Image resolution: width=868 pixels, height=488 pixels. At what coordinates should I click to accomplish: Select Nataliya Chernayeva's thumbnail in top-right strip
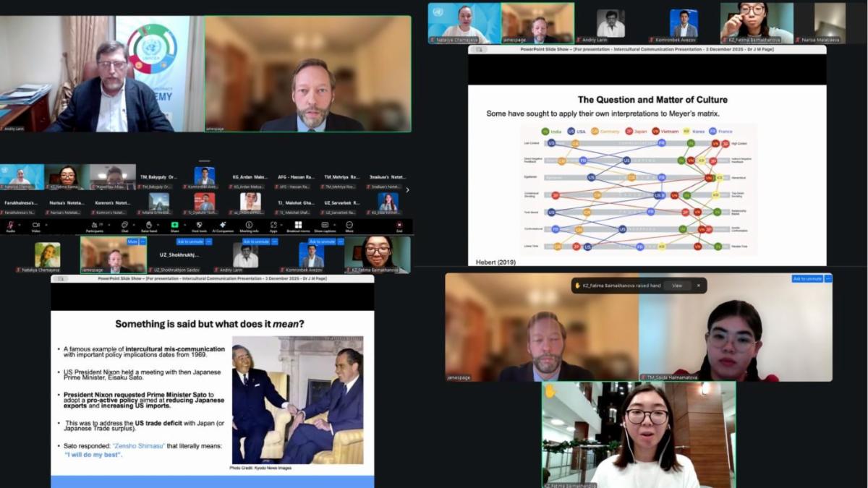(x=464, y=23)
